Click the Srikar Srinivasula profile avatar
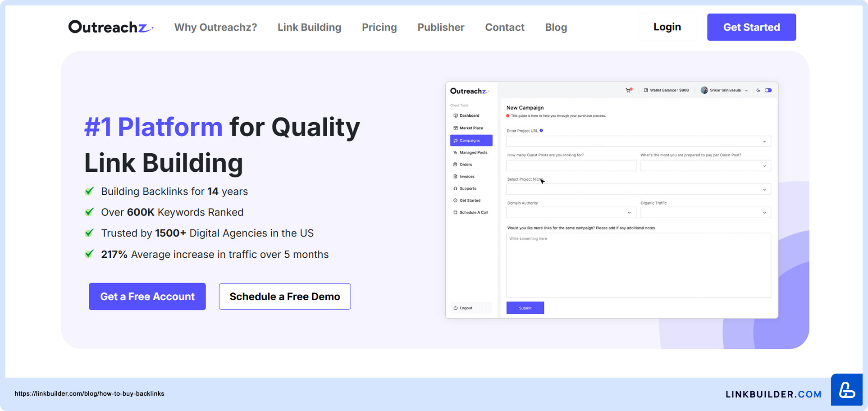868x411 pixels. coord(704,90)
